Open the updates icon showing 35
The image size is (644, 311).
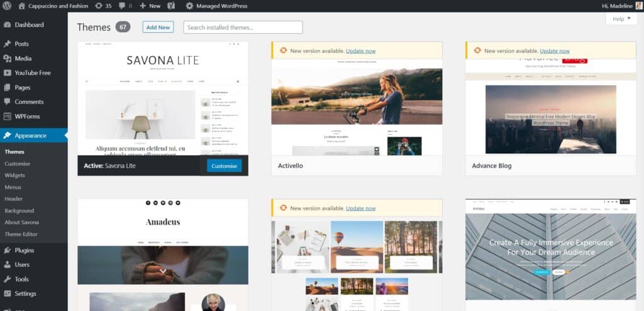pos(99,6)
